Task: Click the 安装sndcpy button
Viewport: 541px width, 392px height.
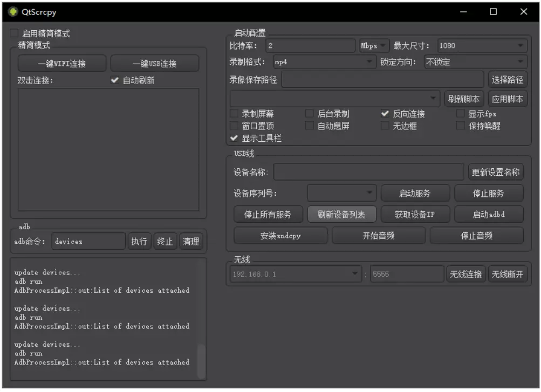Action: (x=280, y=236)
